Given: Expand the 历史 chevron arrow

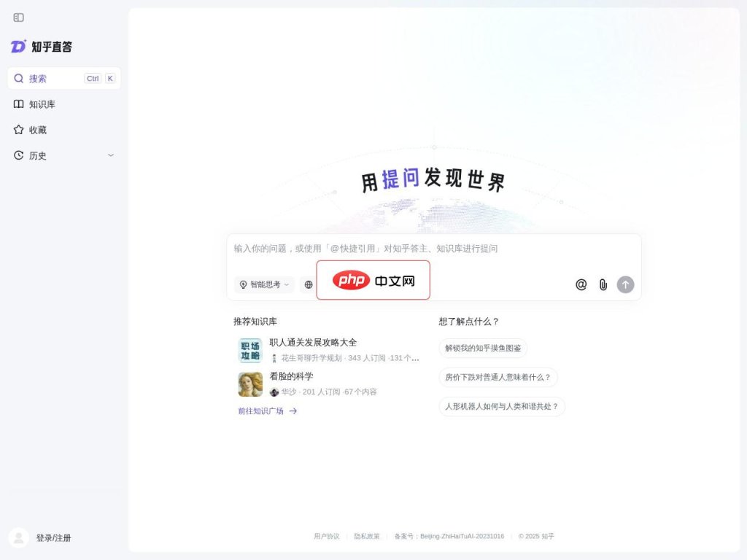Looking at the screenshot, I should coord(111,156).
